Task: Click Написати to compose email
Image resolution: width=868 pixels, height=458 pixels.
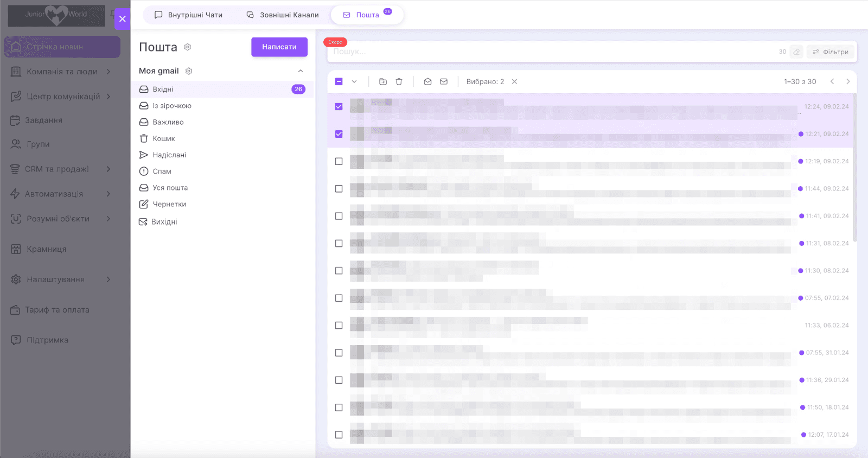Action: click(x=279, y=47)
